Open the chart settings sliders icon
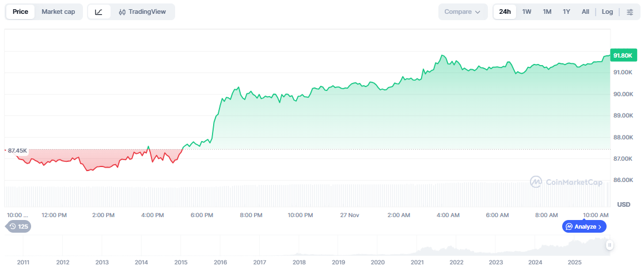Screen dimensions: 644x273 (x=630, y=12)
